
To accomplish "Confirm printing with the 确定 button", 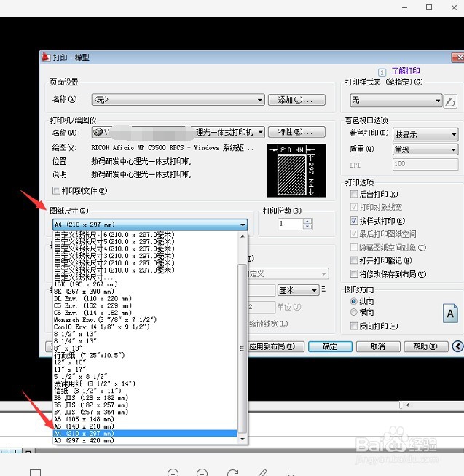I will (x=330, y=346).
